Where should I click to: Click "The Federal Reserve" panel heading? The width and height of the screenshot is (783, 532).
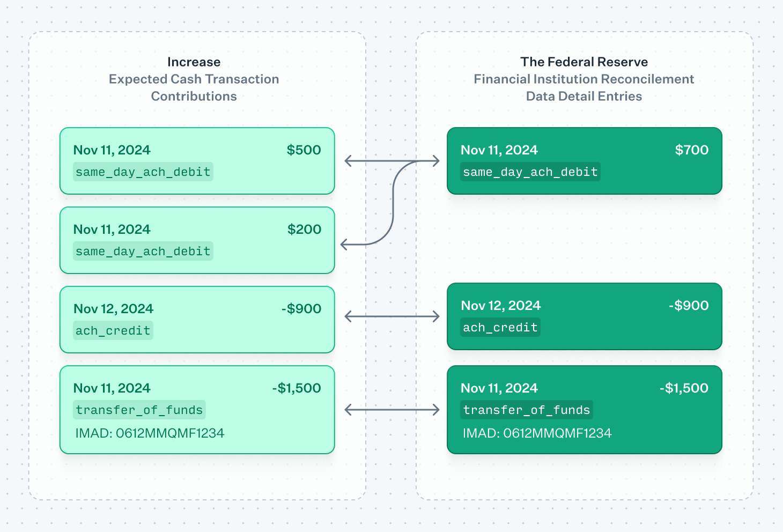point(583,62)
